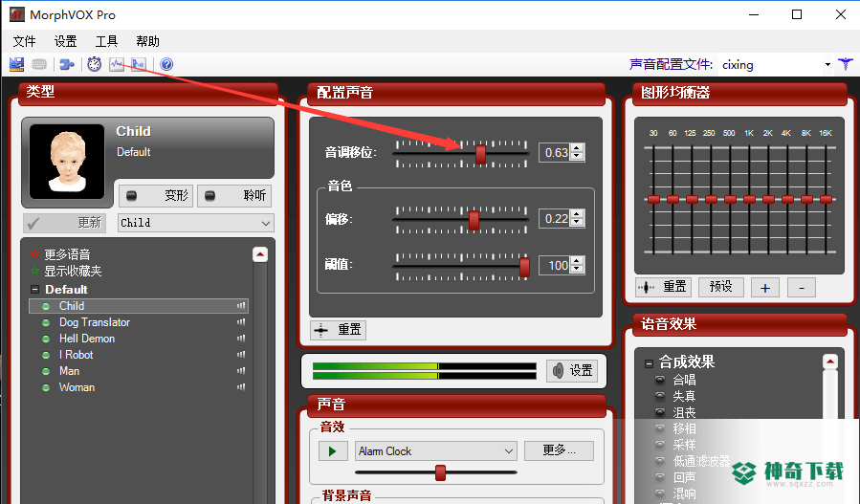Click the green dot beside Dog Translator

[46, 322]
